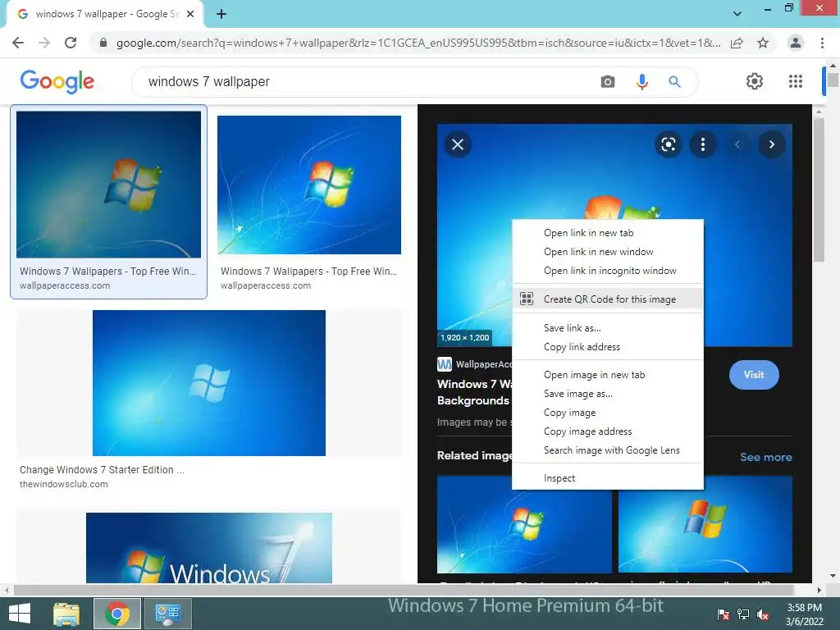Click the muted volume tray icon
840x630 pixels.
tap(762, 614)
